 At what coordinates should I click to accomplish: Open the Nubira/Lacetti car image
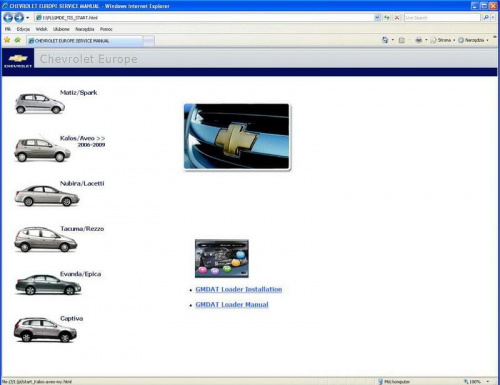click(47, 196)
